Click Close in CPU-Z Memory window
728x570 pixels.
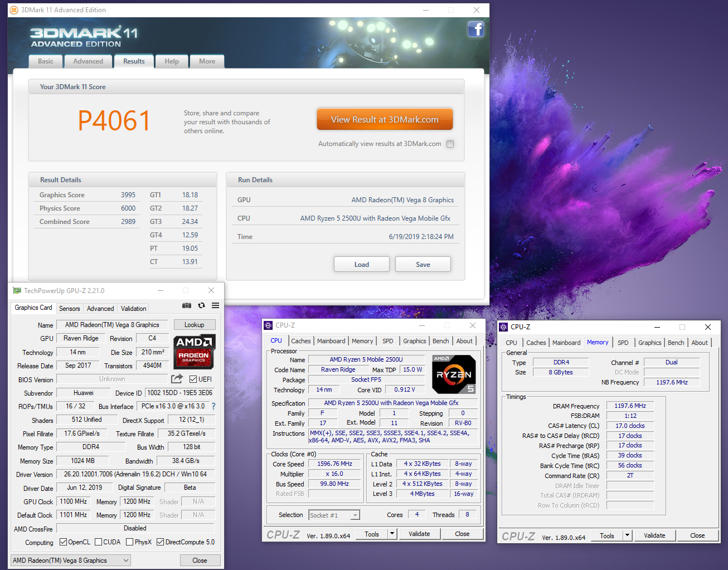[697, 535]
